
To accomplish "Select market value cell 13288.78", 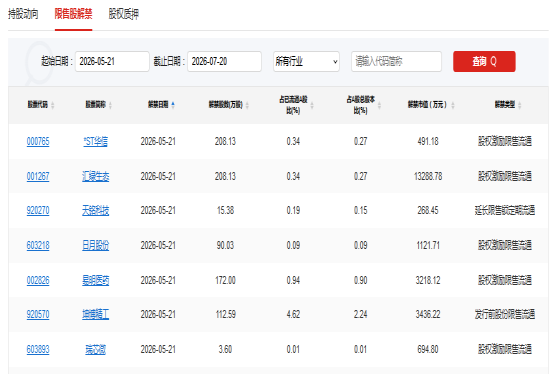I will [428, 176].
